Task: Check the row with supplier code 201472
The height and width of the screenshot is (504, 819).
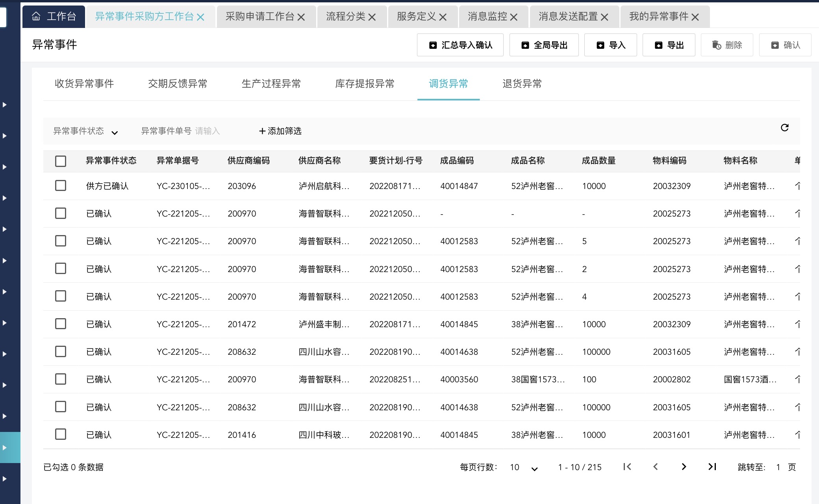Action: point(61,324)
